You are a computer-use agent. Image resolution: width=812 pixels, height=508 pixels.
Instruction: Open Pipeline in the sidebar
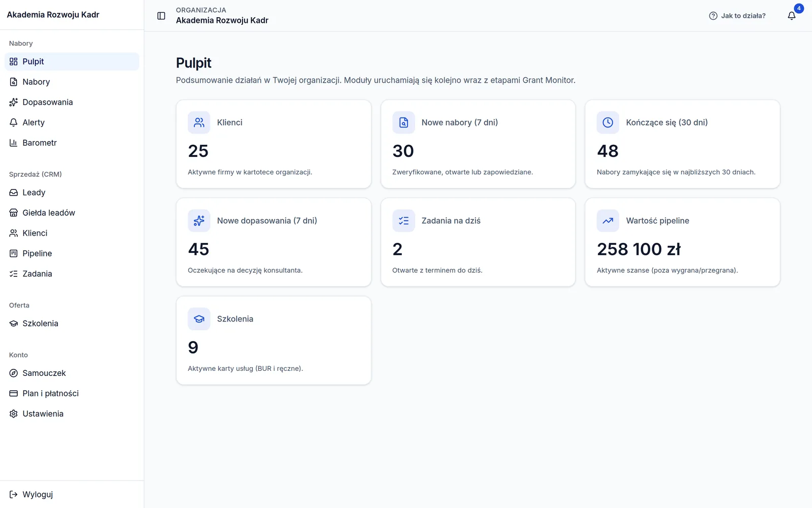[72, 253]
